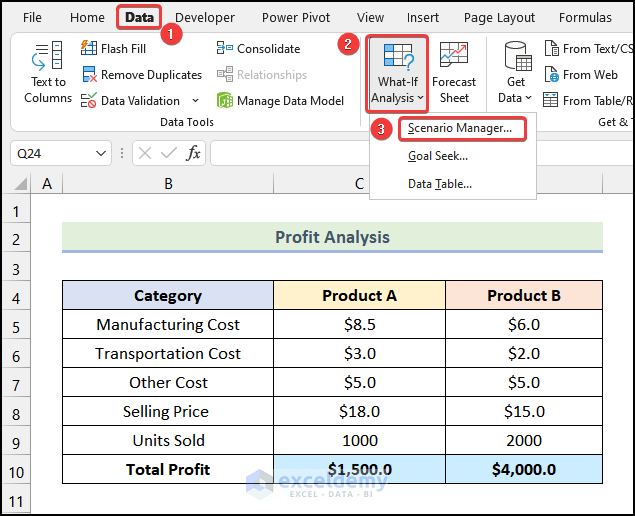635x516 pixels.
Task: Click the Flash Fill icon
Action: pos(88,48)
